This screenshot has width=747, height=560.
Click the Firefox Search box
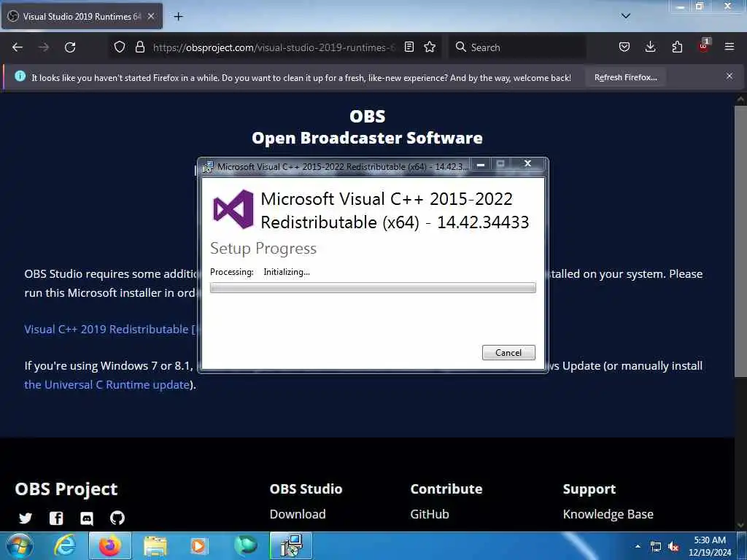[517, 47]
